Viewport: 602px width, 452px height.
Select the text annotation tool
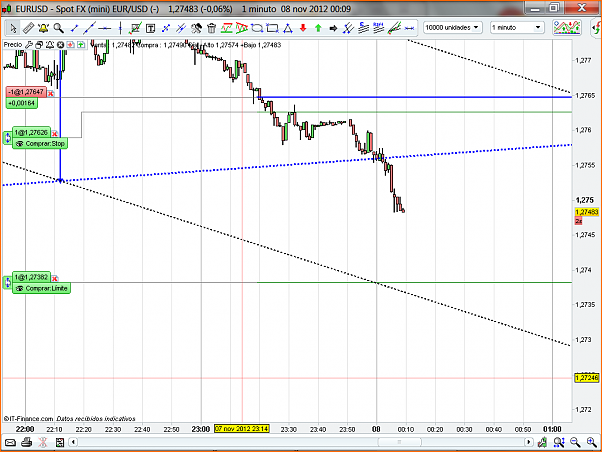click(150, 28)
